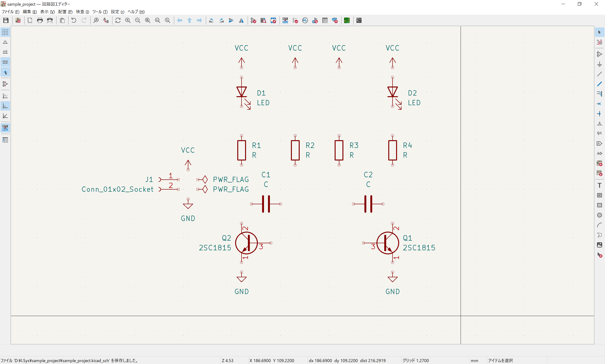
Task: Open the symbol library browser
Action: coord(263,20)
